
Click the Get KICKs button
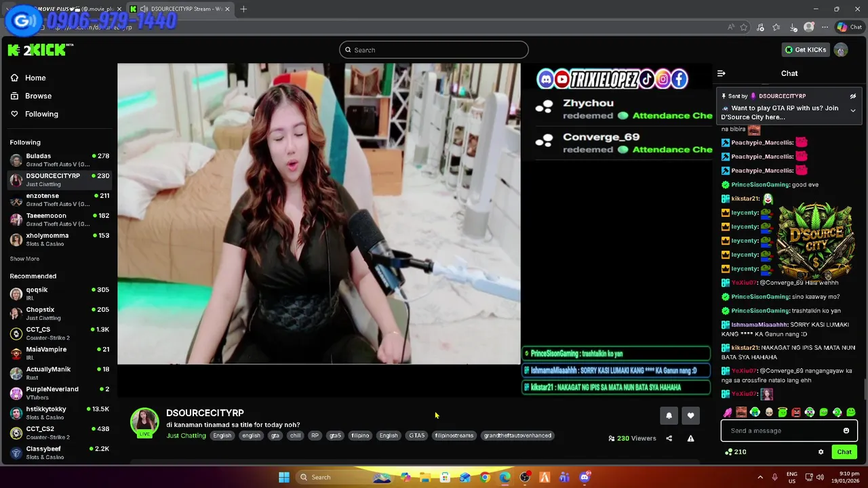click(x=805, y=49)
